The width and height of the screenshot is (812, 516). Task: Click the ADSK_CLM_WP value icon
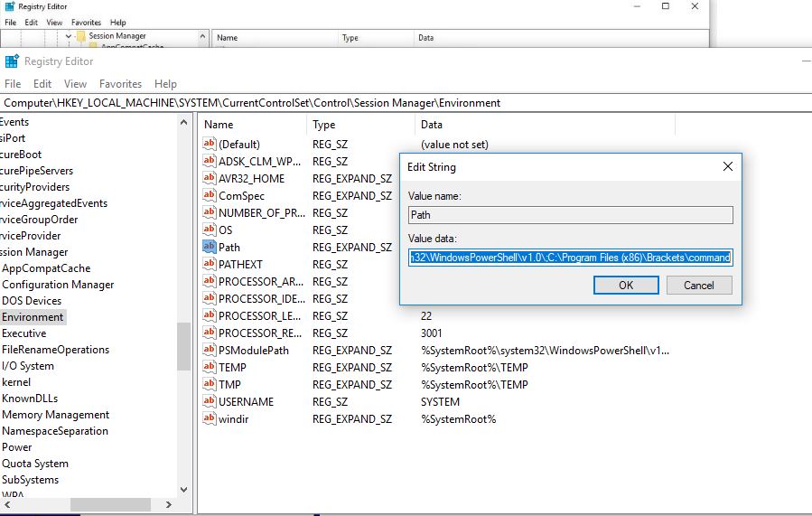[x=210, y=161]
